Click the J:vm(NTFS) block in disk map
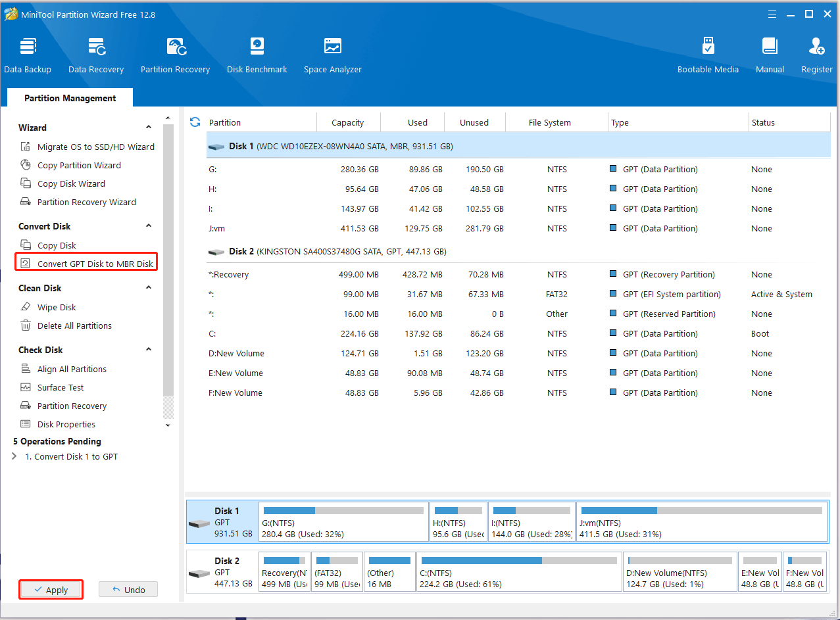Screen dimensions: 840x620 [x=701, y=522]
